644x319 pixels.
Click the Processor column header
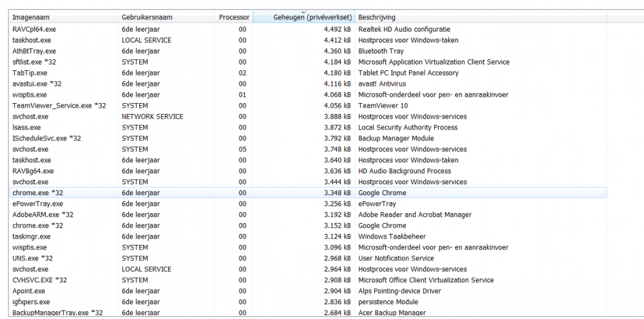234,17
